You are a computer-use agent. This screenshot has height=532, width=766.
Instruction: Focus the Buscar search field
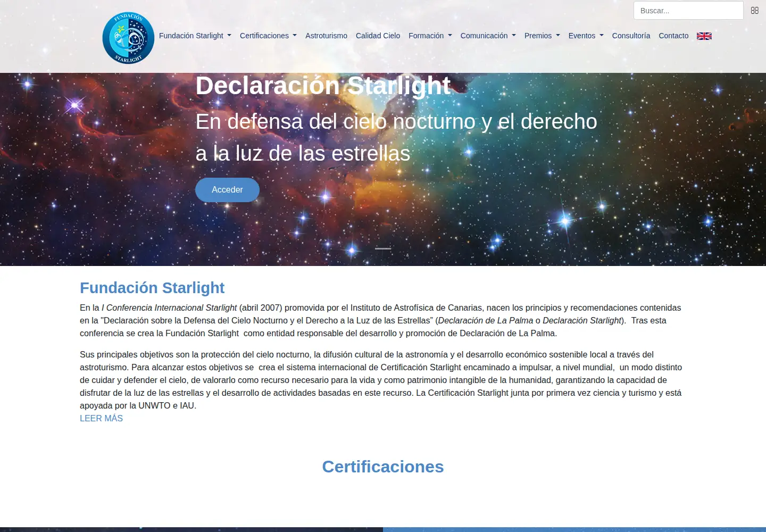(x=688, y=11)
